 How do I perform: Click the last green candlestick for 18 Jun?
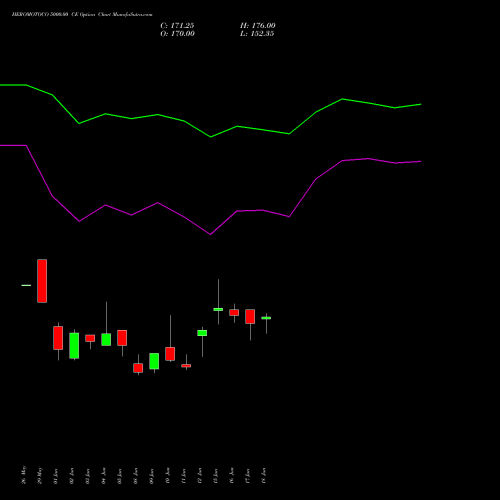tap(266, 318)
